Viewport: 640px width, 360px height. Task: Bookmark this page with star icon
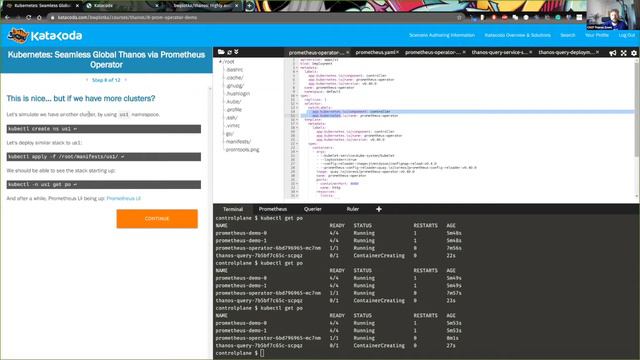pos(460,18)
